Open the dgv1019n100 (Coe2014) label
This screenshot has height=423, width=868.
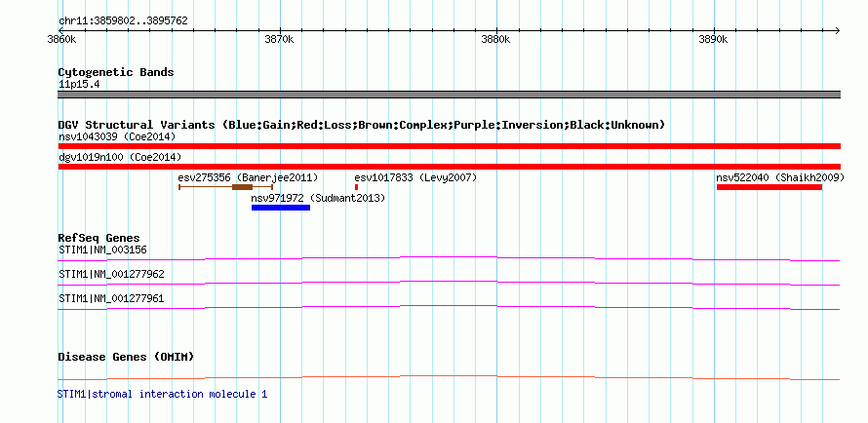pos(120,157)
